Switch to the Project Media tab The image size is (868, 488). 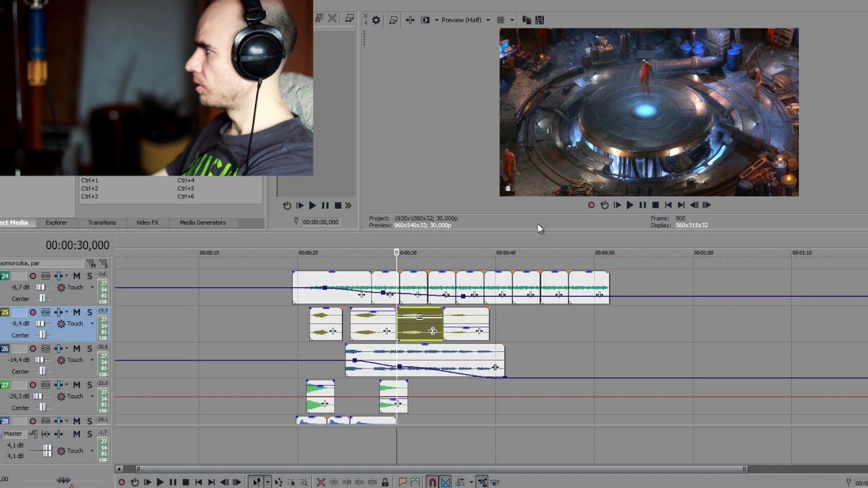tap(15, 222)
